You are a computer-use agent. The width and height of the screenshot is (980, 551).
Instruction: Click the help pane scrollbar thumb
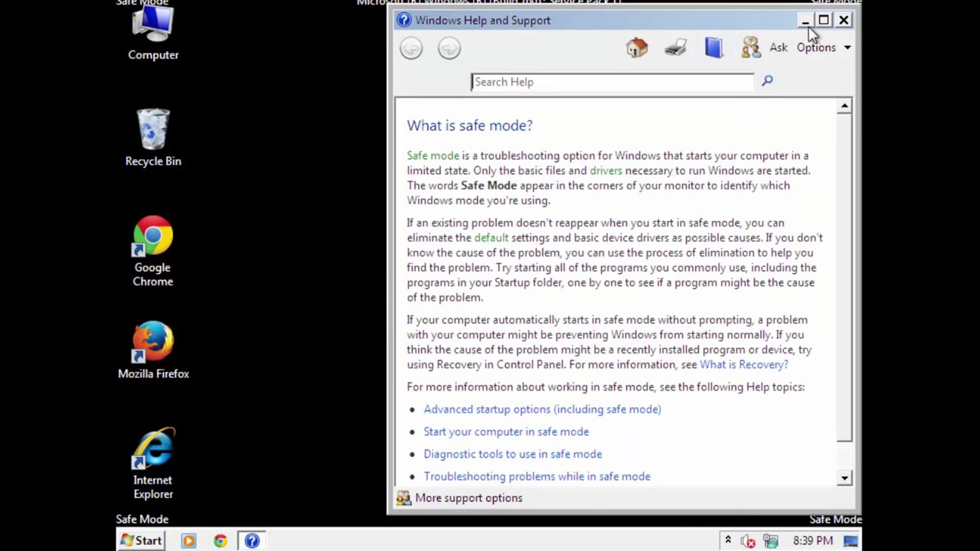point(844,278)
